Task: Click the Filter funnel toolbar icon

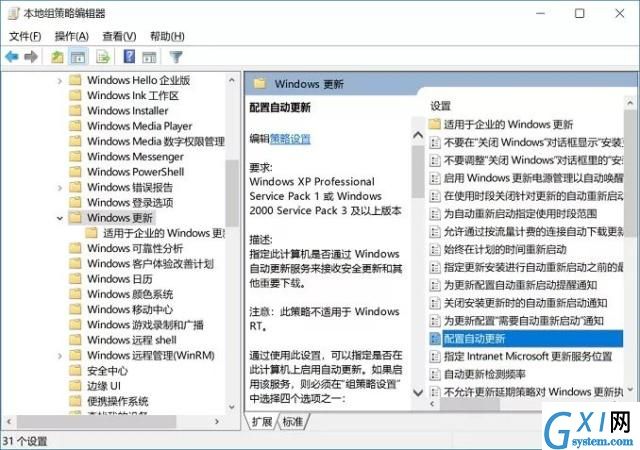Action: 176,57
